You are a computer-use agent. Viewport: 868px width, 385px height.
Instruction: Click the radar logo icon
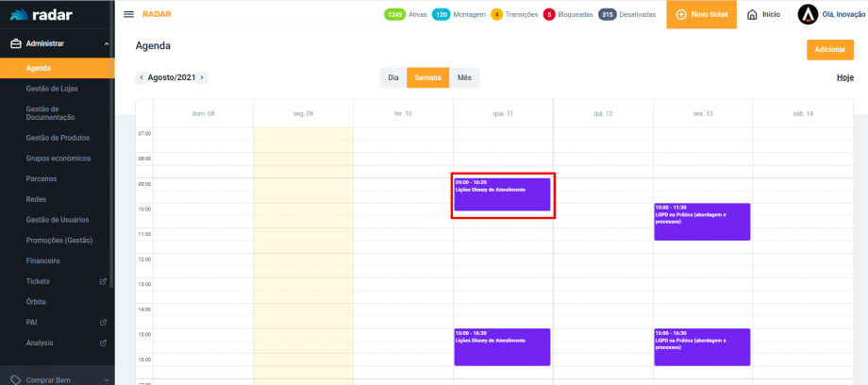[x=18, y=15]
